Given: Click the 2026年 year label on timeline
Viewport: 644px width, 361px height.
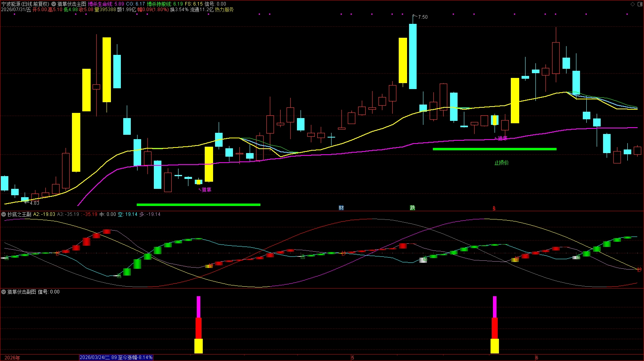Looking at the screenshot, I should pos(12,358).
